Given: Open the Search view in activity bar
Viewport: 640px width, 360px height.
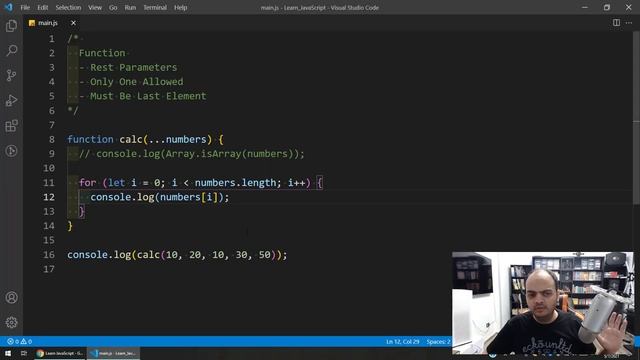Looking at the screenshot, I should (x=11, y=51).
